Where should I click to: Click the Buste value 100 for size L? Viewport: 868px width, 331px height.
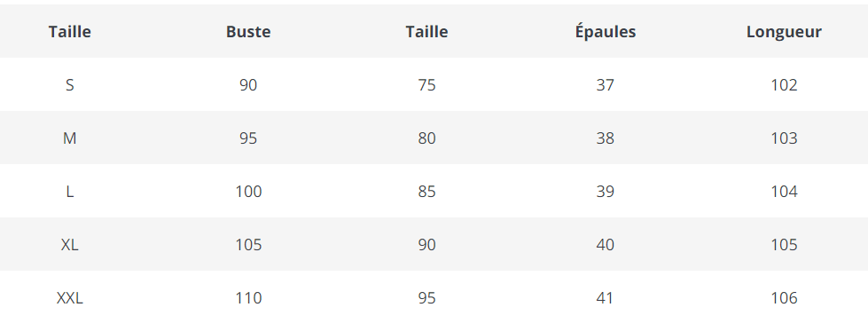click(x=248, y=192)
